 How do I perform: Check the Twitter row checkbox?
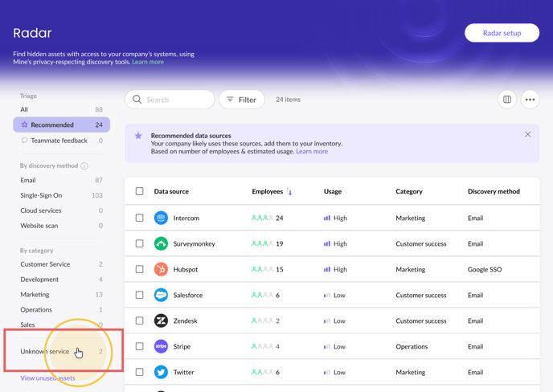[139, 372]
